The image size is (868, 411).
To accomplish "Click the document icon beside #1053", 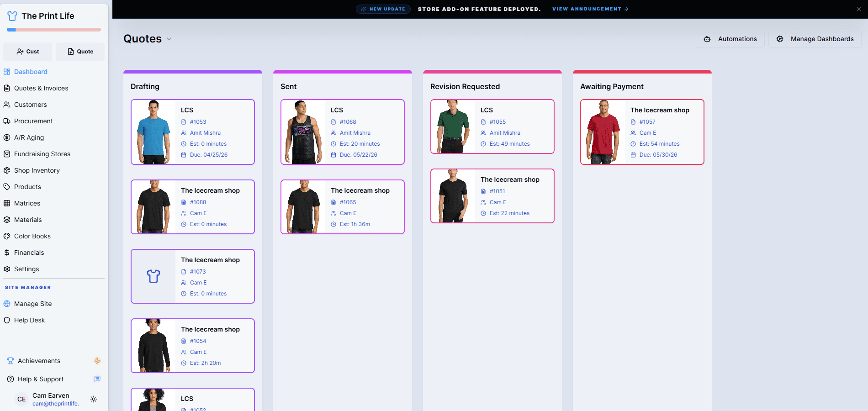I will coord(184,122).
